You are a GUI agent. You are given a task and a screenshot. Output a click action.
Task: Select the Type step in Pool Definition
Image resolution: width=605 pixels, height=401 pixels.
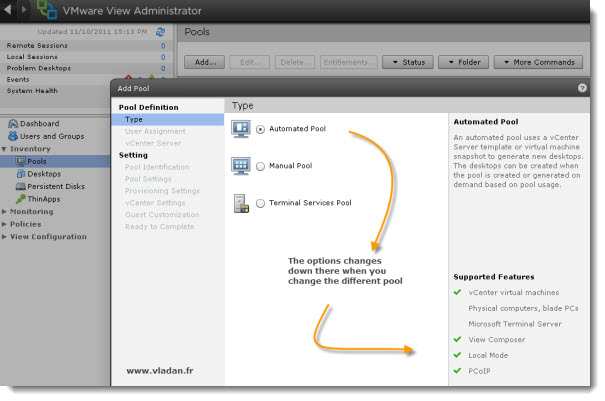click(x=167, y=120)
